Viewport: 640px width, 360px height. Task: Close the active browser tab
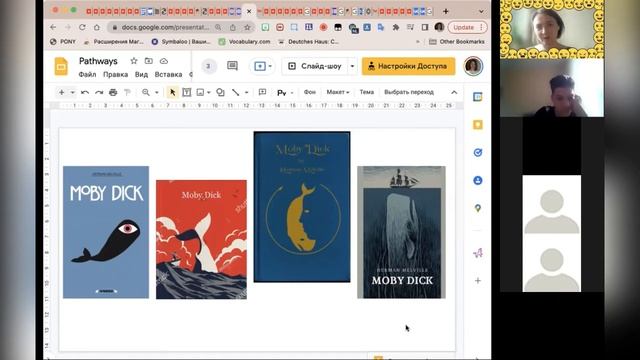click(249, 11)
